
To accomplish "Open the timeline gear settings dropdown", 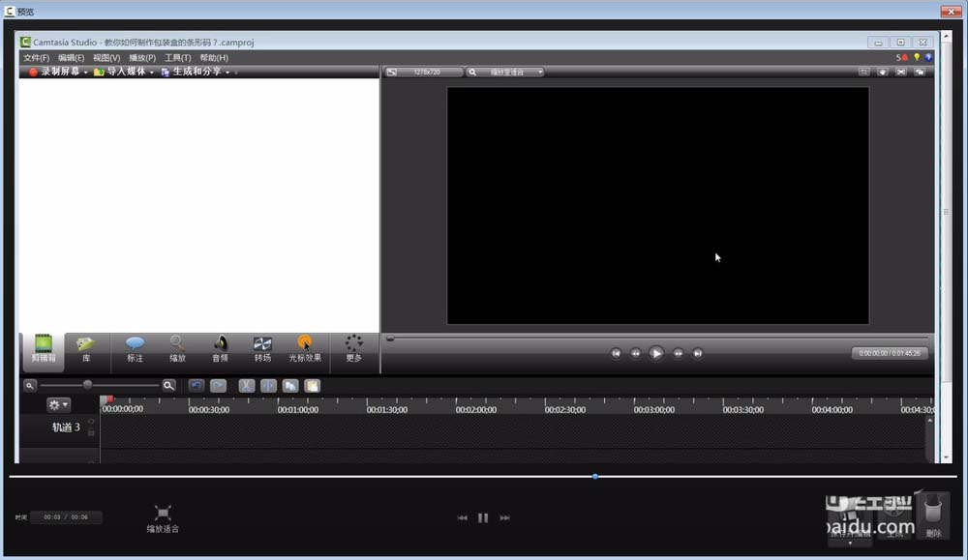I will (x=58, y=404).
